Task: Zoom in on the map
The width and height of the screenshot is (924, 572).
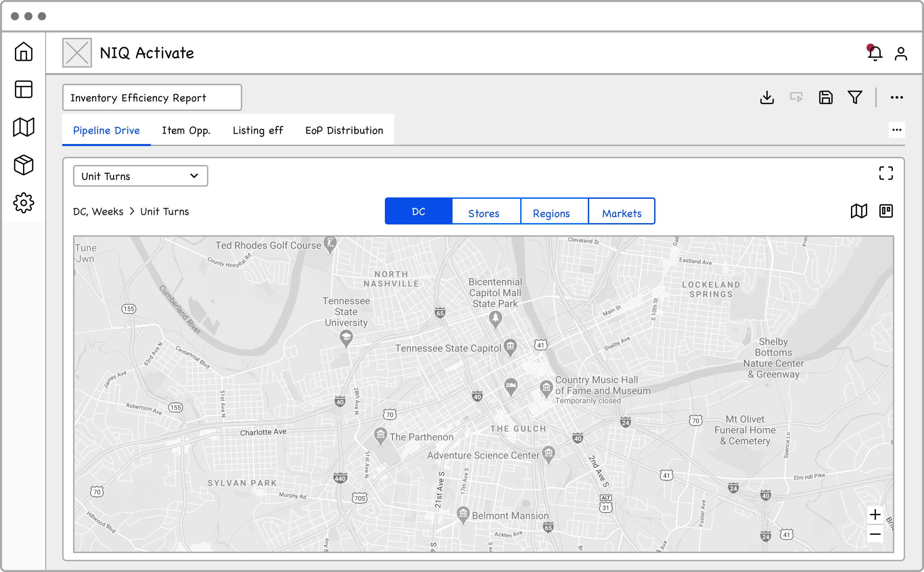Action: point(875,515)
